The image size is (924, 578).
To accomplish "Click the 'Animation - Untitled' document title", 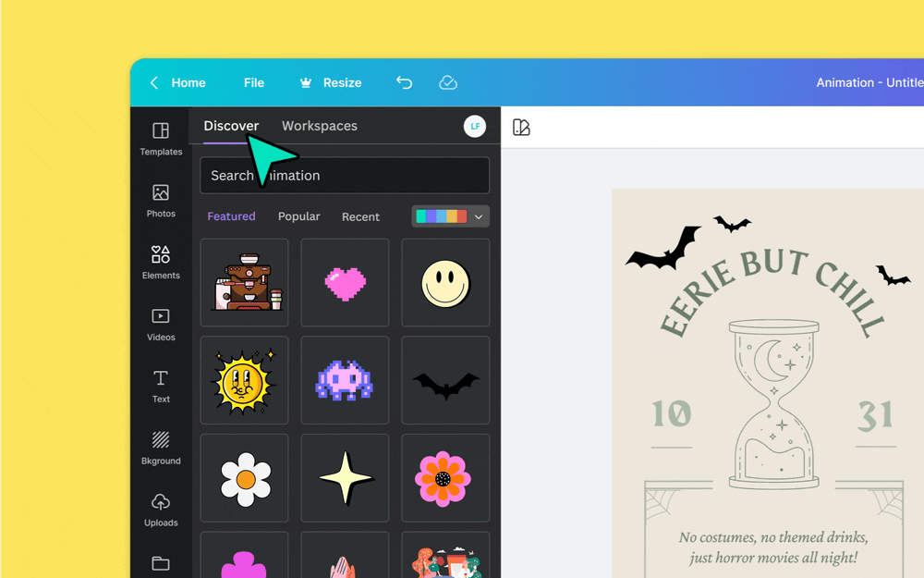I will [x=869, y=82].
